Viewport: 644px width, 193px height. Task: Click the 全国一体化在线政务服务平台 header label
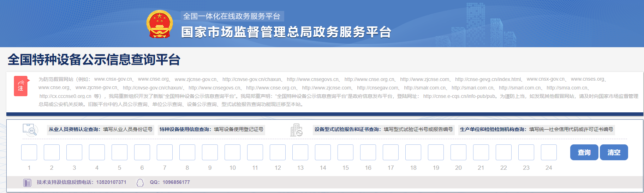[232, 16]
